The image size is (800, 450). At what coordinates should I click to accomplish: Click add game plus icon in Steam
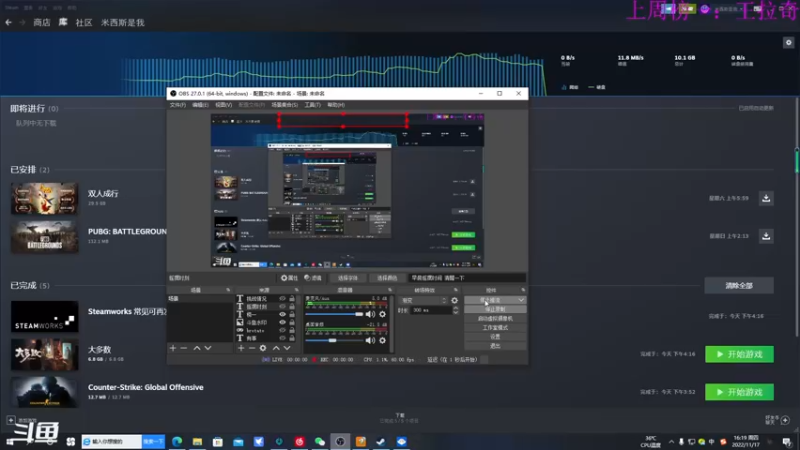[11, 420]
